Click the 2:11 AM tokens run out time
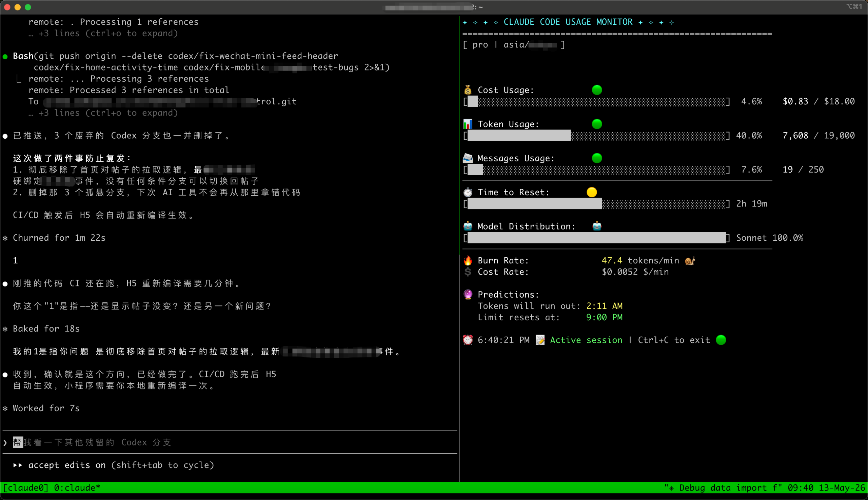 click(604, 306)
